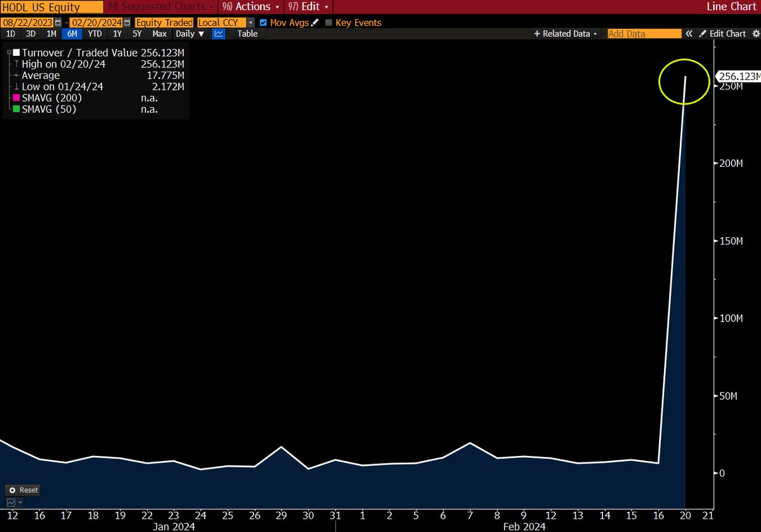Click the pencil icon next to Mov Avgs
761x532 pixels.
coord(316,22)
